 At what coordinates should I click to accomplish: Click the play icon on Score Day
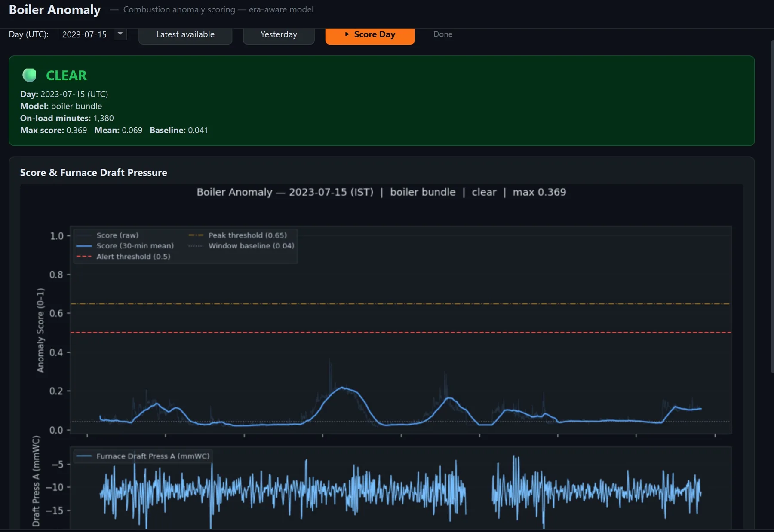(347, 34)
